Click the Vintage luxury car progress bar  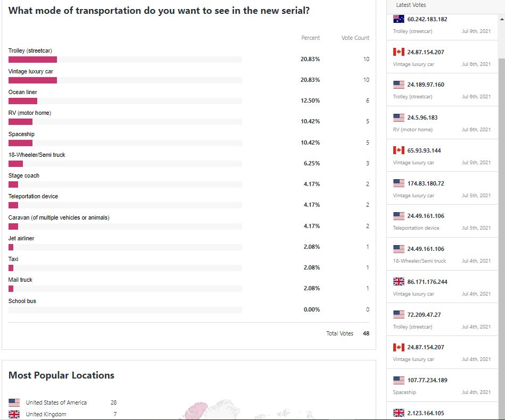pyautogui.click(x=32, y=80)
